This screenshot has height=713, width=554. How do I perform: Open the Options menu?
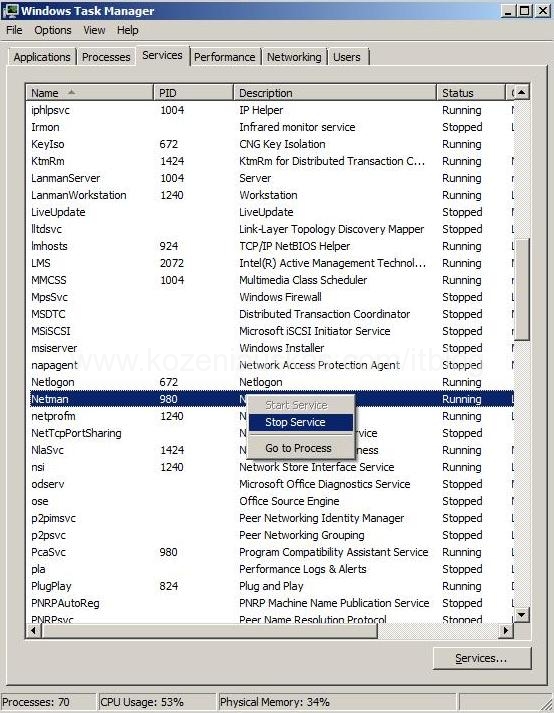click(x=53, y=30)
